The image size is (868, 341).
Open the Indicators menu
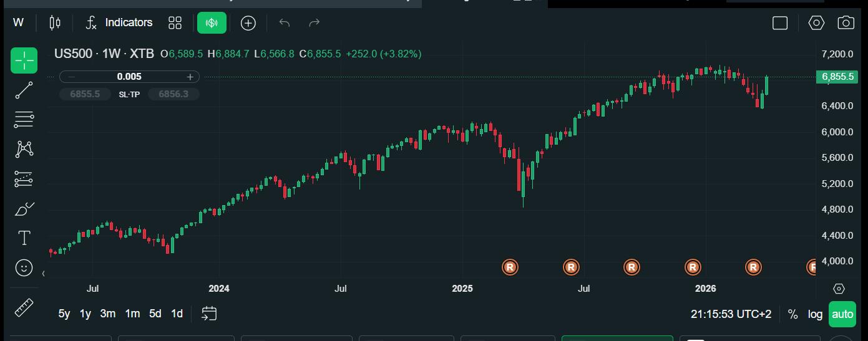119,23
